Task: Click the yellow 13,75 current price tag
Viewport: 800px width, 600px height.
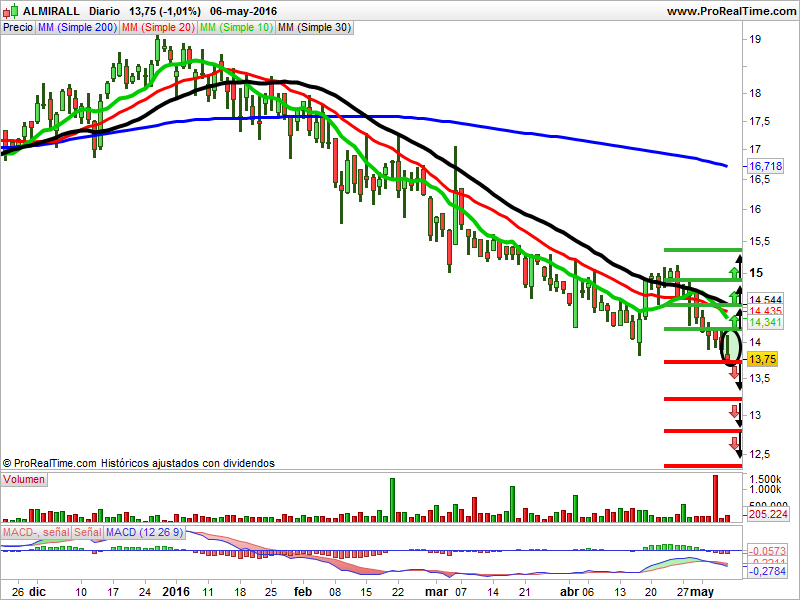Action: point(762,359)
